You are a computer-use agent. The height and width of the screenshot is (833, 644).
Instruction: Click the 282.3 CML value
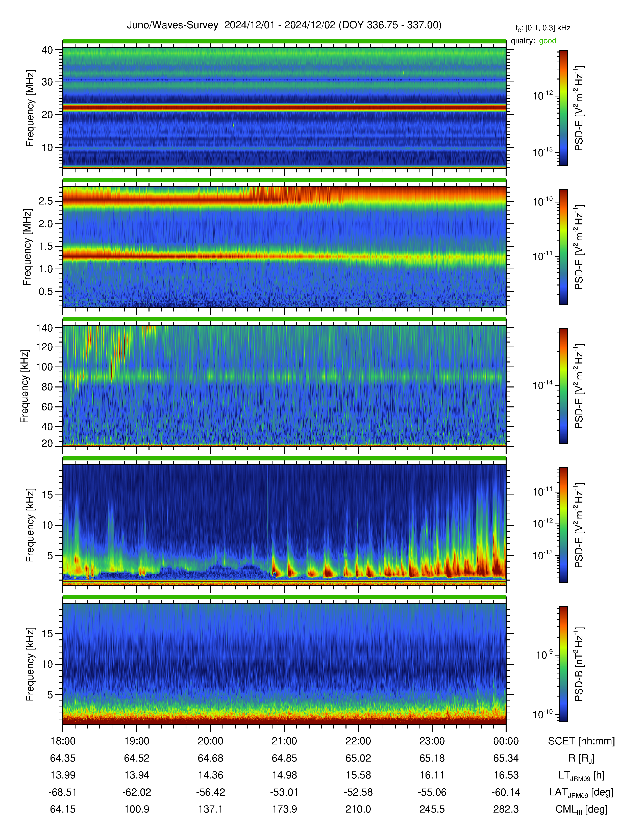[x=506, y=809]
